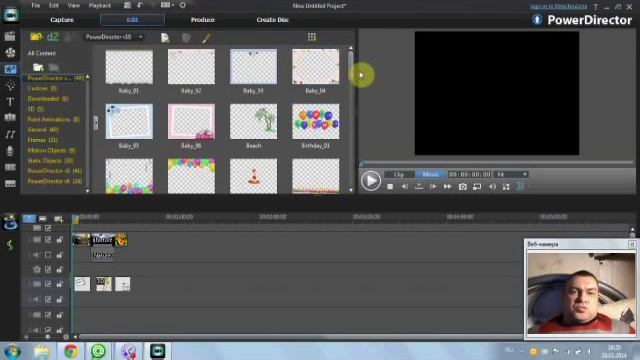
Task: Toggle enable checkbox on track with Nature clip
Action: (48, 240)
